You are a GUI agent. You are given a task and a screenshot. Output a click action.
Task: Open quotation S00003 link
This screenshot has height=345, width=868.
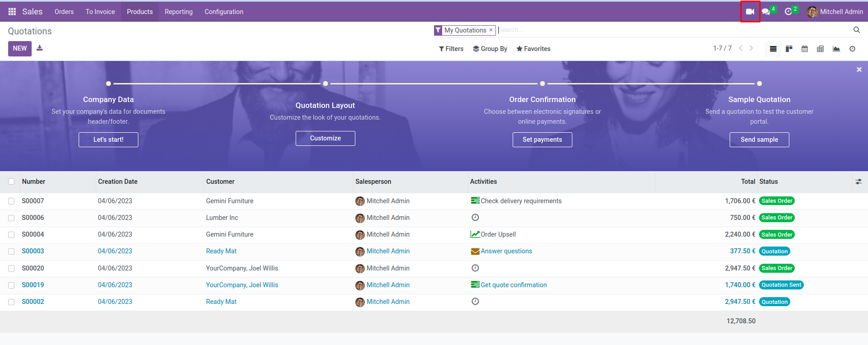33,251
